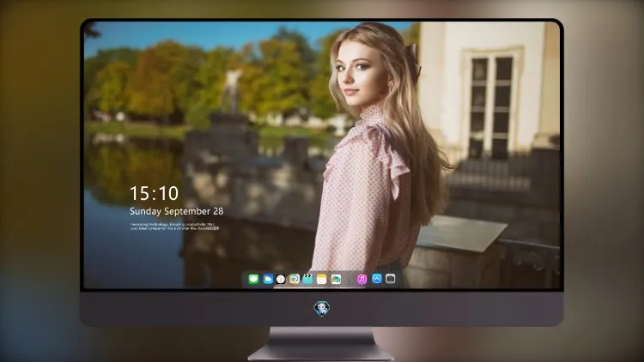Image resolution: width=644 pixels, height=362 pixels.
Task: Open the yellow Notes app in dock
Action: (322, 280)
